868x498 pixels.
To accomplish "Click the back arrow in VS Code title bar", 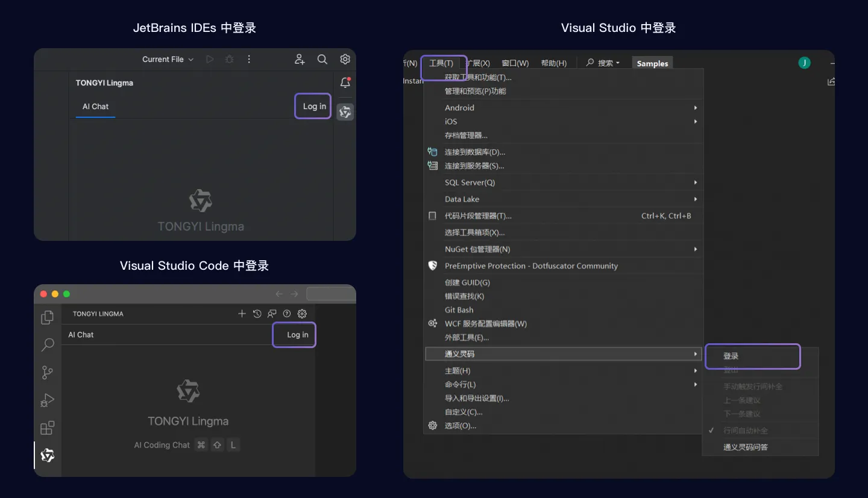I will pos(279,294).
